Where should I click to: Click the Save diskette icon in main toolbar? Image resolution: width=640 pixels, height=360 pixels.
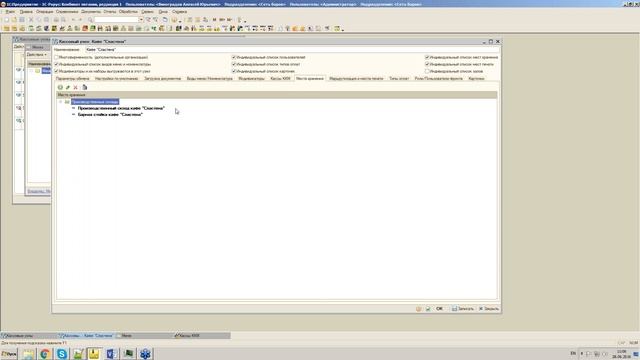pyautogui.click(x=22, y=20)
